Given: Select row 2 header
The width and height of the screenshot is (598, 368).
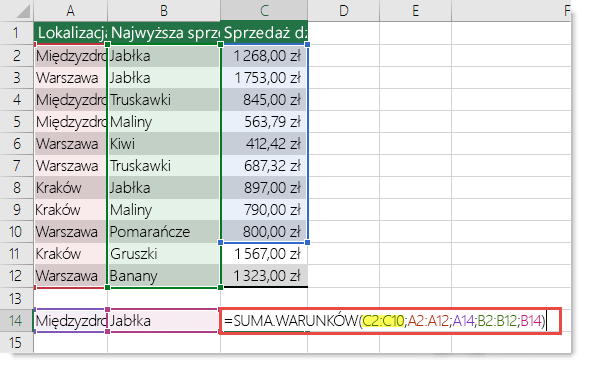Looking at the screenshot, I should point(16,56).
